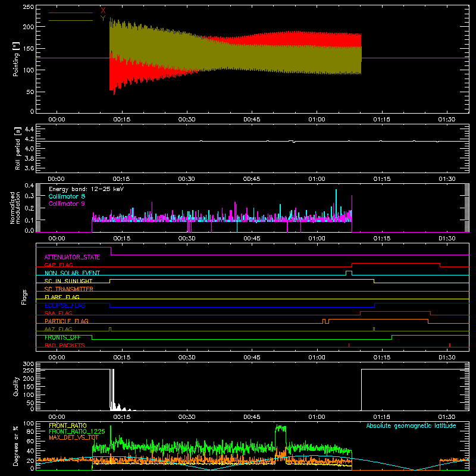The image size is (476, 476).
Task: Click the olive "Y" legend label
Action: pyautogui.click(x=103, y=18)
